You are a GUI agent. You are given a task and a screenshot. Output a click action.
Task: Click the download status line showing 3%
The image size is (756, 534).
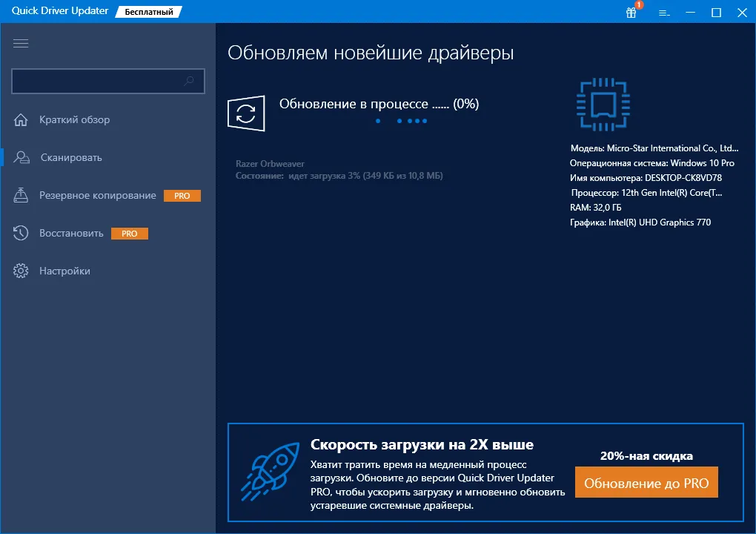(x=339, y=176)
